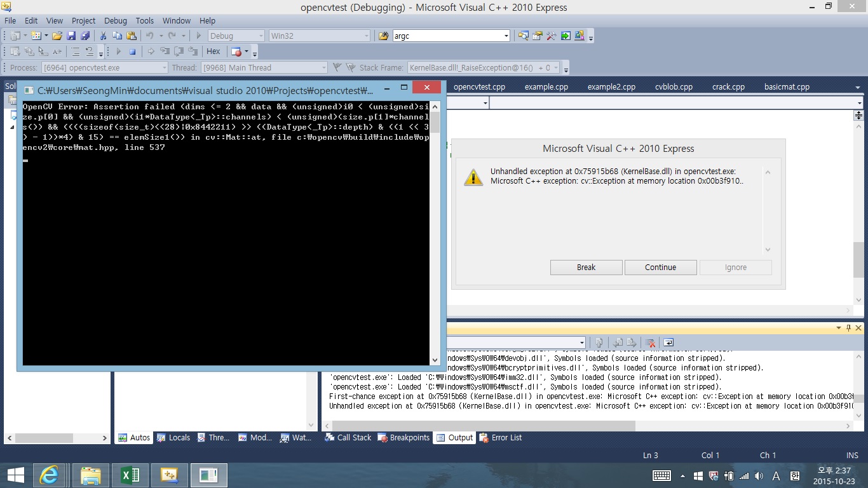Open the Help menu

207,20
